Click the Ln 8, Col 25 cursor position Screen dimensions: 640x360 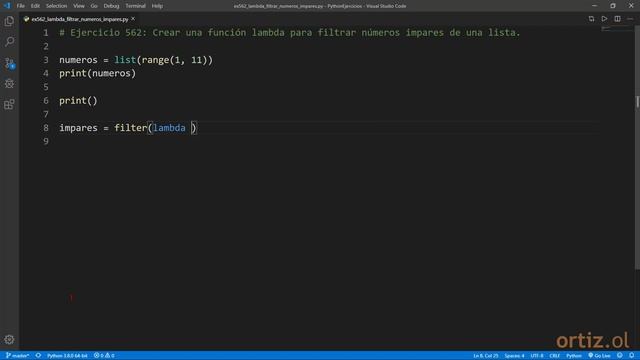[486, 356]
